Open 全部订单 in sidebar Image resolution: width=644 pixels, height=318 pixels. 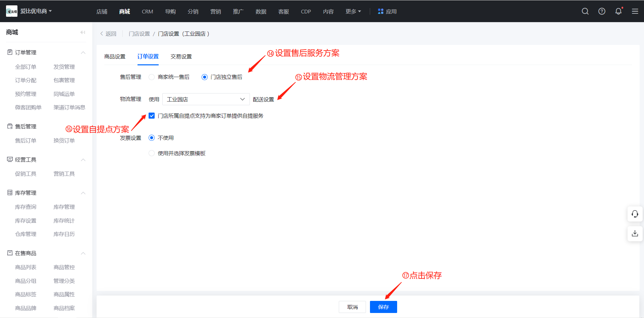tap(25, 67)
